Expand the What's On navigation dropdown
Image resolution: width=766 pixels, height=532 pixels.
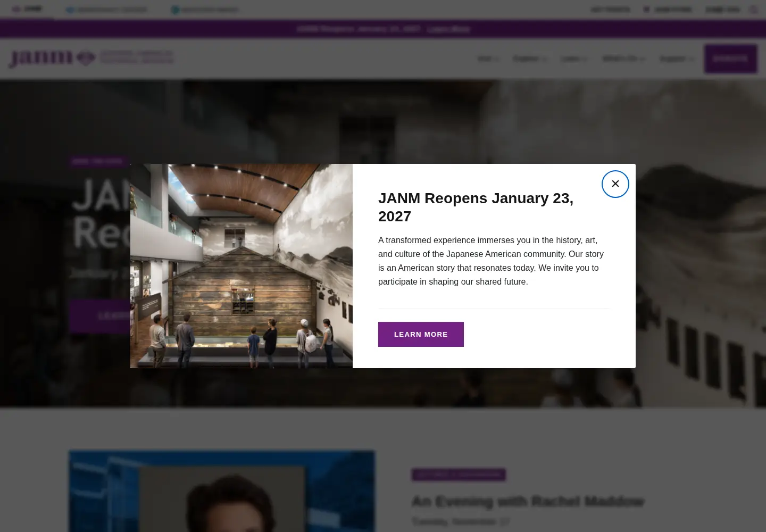[x=623, y=59]
